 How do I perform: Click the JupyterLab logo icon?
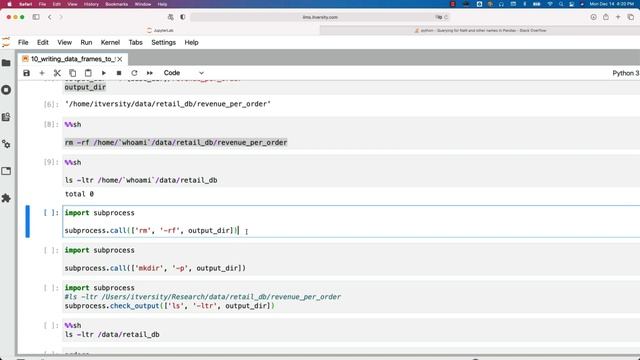click(6, 42)
